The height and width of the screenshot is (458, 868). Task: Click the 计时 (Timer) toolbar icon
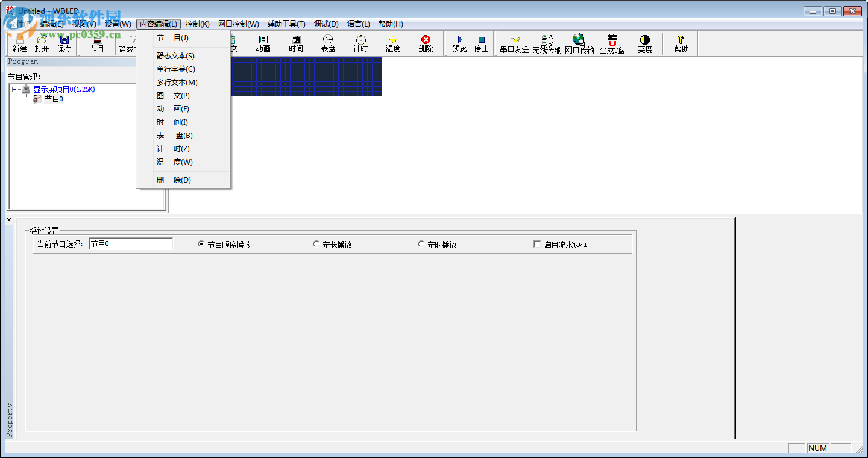click(x=360, y=44)
